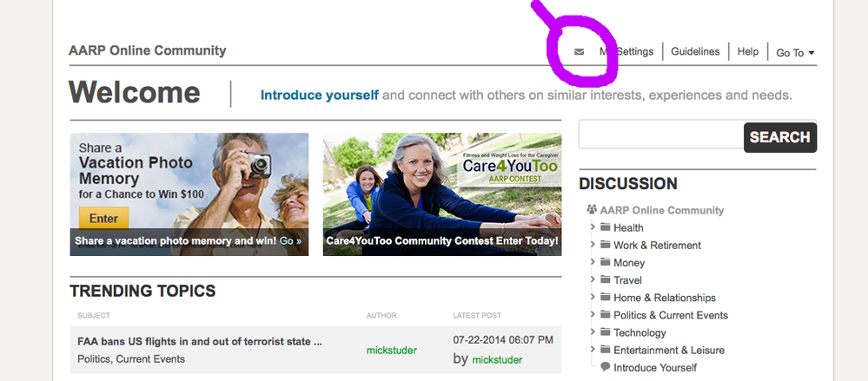Viewport: 868px width, 381px height.
Task: Open Help in top navigation
Action: pyautogui.click(x=748, y=51)
